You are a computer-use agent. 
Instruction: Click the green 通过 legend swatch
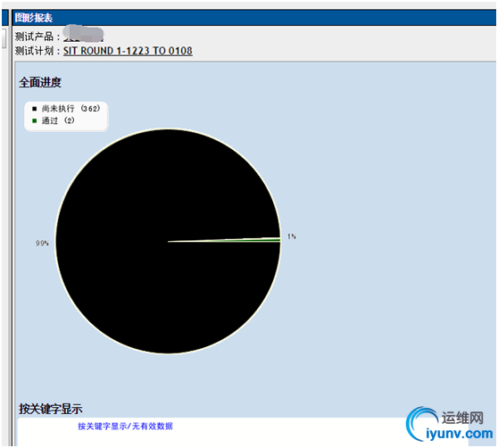(x=35, y=120)
